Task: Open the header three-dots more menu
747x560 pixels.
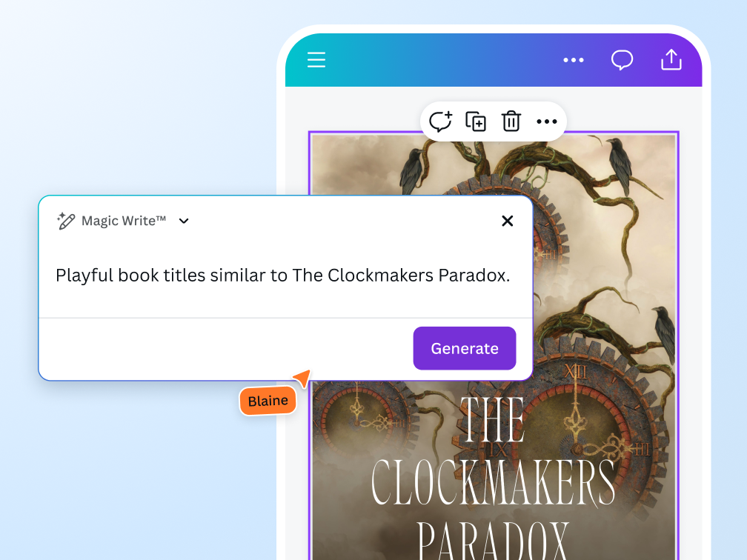Action: (573, 60)
